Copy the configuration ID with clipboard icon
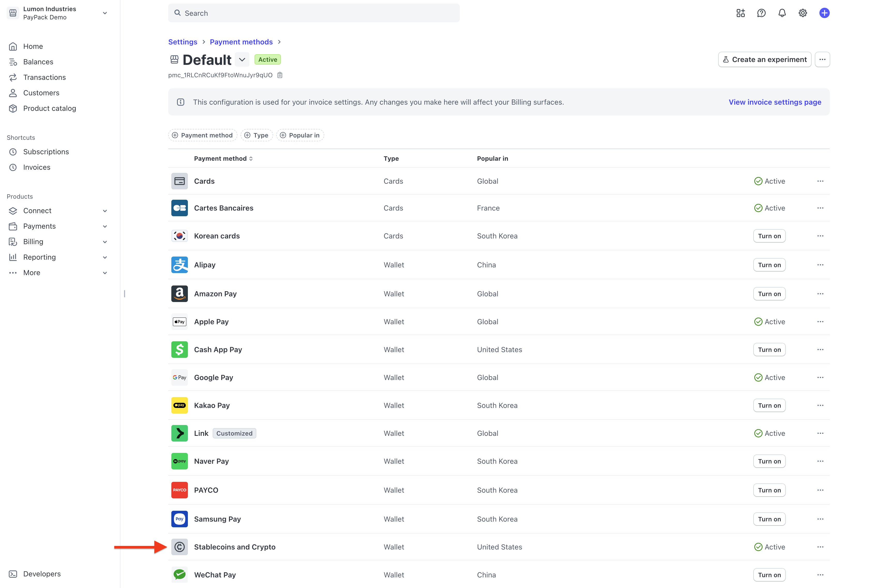 [280, 75]
